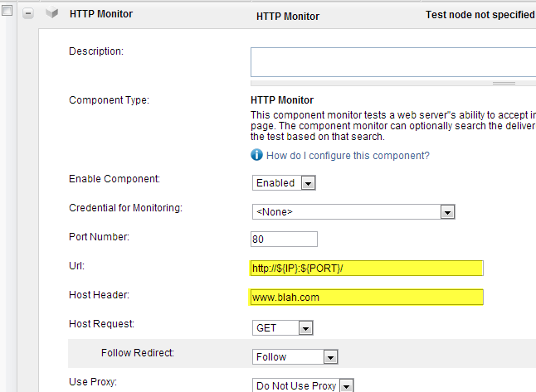Click the HTTP Monitor type column text
The height and width of the screenshot is (392, 536).
(x=288, y=16)
